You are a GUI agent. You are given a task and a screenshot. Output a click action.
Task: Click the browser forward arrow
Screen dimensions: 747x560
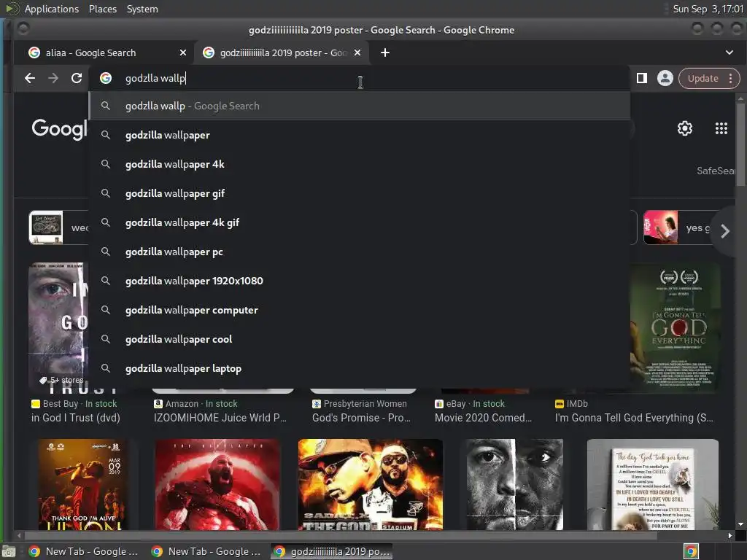(x=53, y=78)
